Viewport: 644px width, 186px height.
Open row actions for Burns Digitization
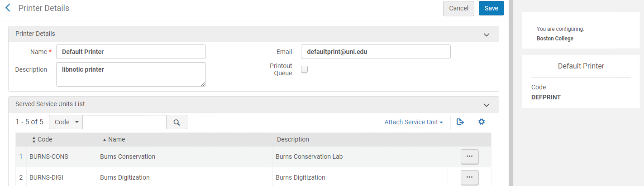click(469, 177)
